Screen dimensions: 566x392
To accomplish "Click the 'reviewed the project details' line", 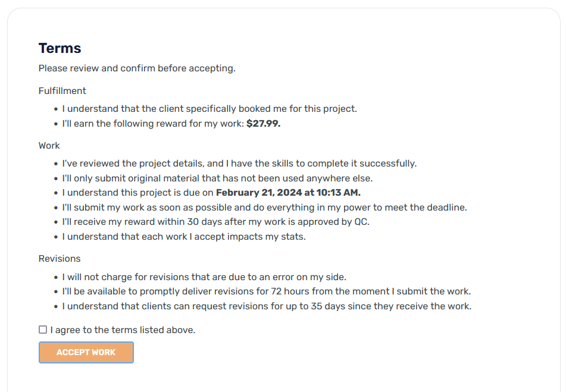I will click(x=239, y=164).
